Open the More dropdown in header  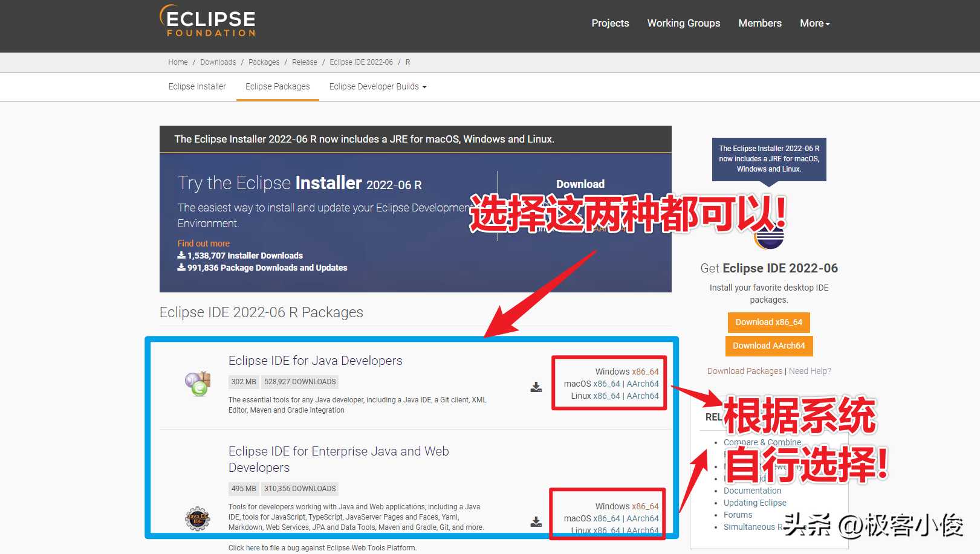pos(815,23)
